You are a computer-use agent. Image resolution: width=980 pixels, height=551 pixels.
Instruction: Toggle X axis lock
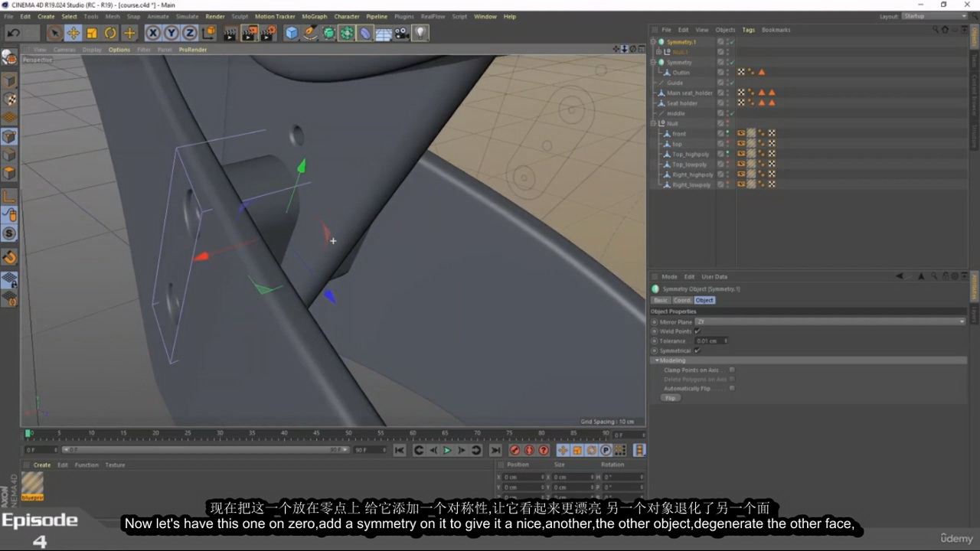152,33
